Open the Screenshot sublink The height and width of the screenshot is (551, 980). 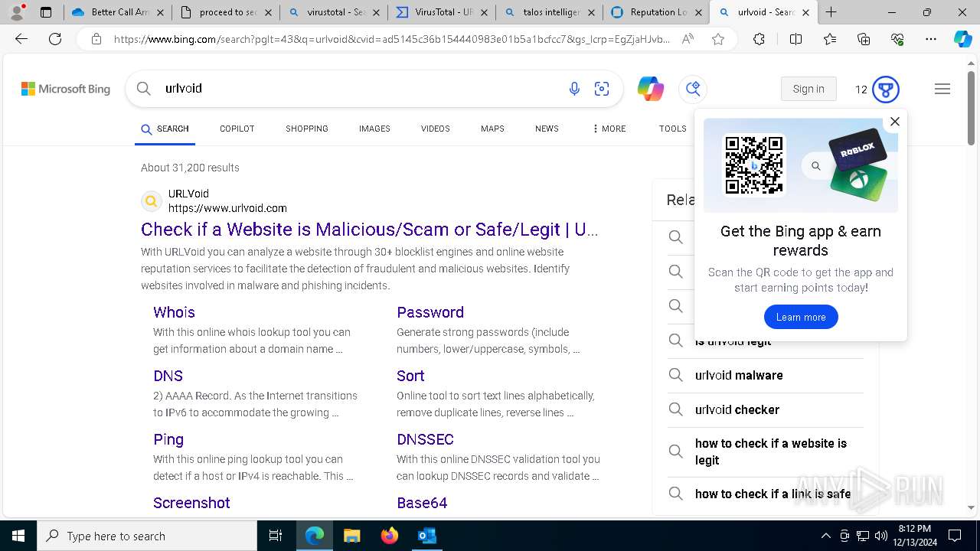click(191, 503)
